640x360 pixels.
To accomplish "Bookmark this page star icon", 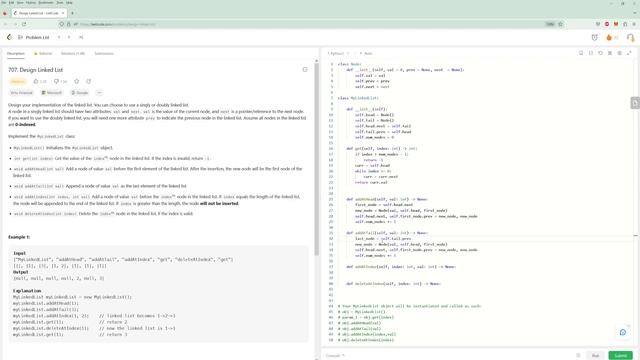I will pyautogui.click(x=560, y=24).
